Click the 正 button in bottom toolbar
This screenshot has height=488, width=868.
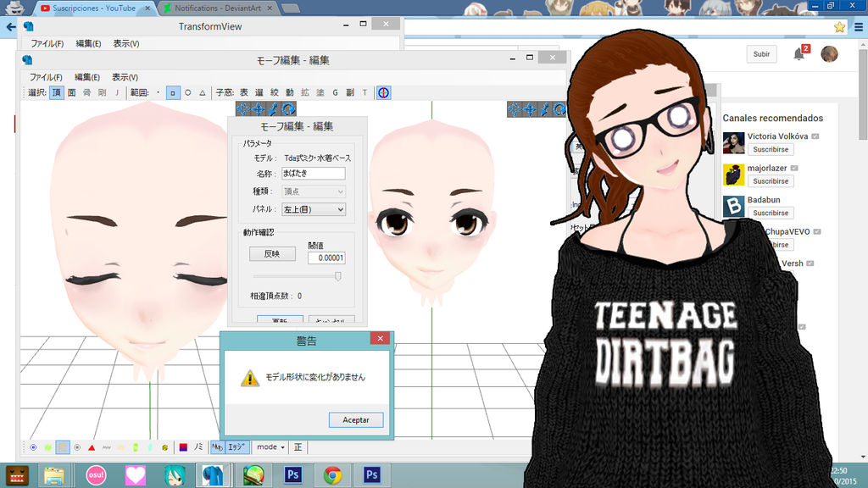pos(298,446)
